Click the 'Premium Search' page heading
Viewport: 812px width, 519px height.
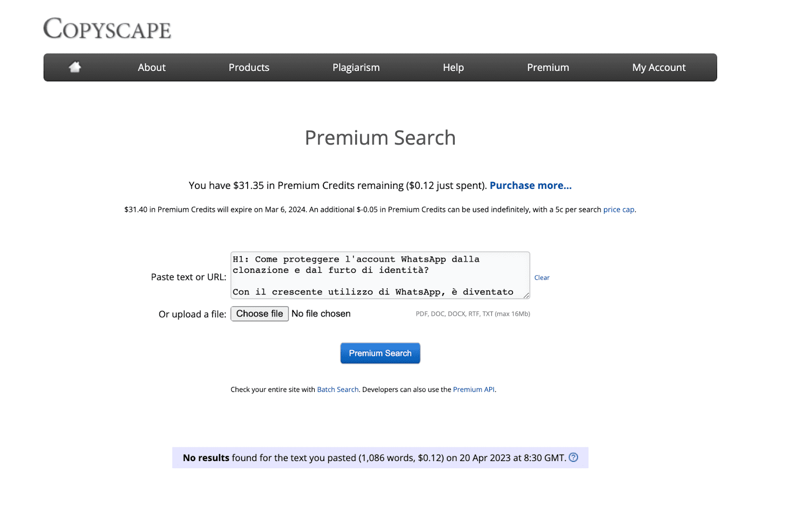pyautogui.click(x=380, y=138)
